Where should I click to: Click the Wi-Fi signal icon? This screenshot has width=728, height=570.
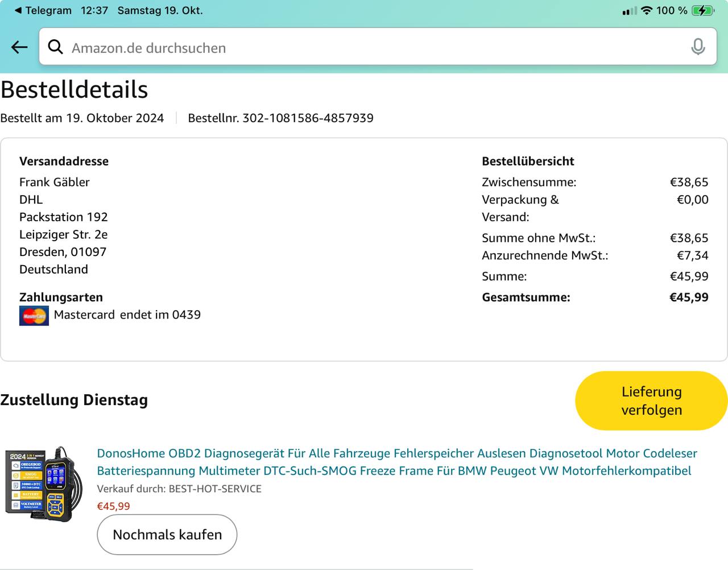[646, 11]
